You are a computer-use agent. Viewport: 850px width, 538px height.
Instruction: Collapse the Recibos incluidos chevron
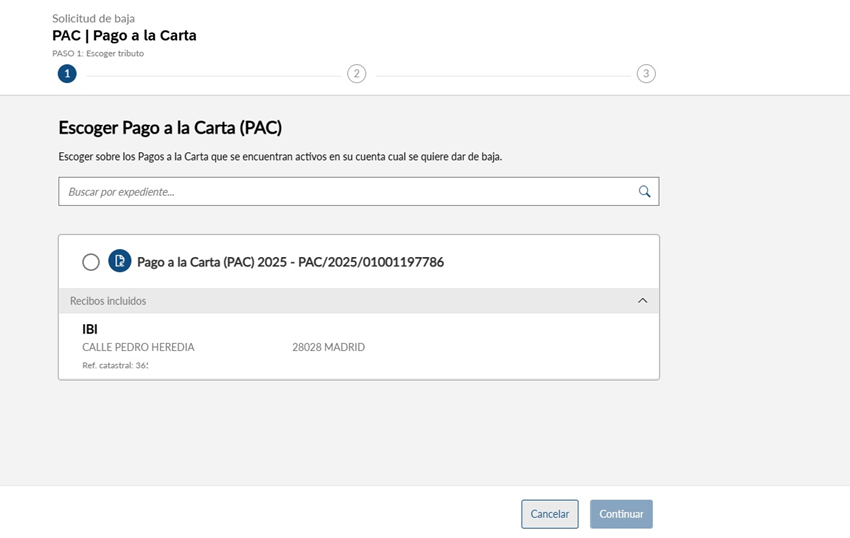(642, 300)
